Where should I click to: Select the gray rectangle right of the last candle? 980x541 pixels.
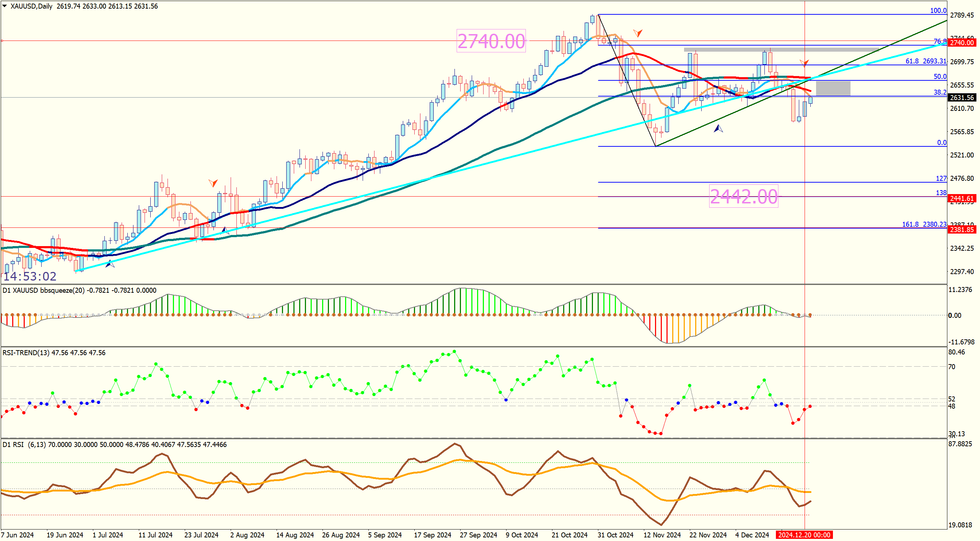pos(833,89)
